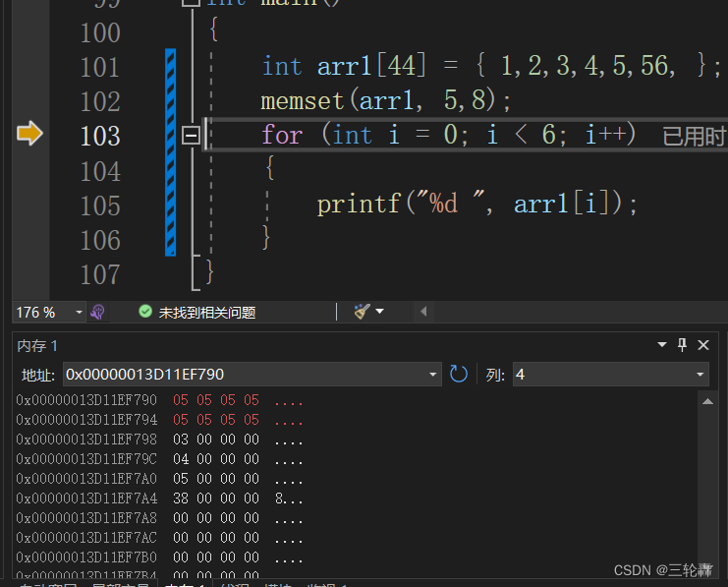The height and width of the screenshot is (587, 728).
Task: Open the code cleanup dropdown arrow
Action: pyautogui.click(x=380, y=312)
